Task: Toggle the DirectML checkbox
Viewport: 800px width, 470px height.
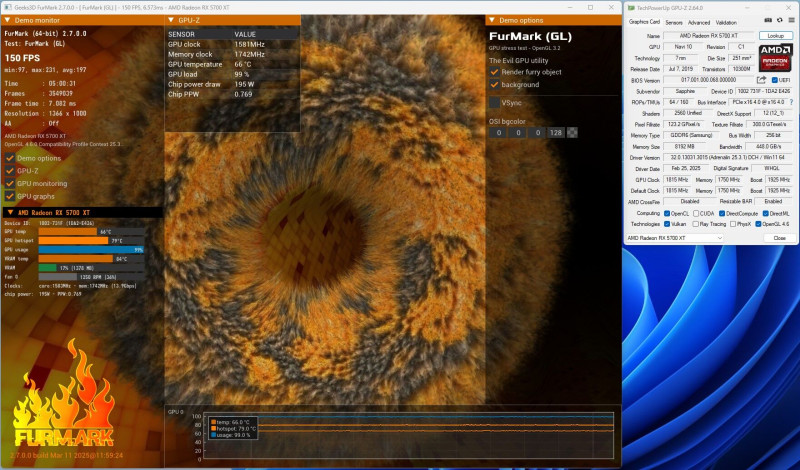Action: click(766, 214)
